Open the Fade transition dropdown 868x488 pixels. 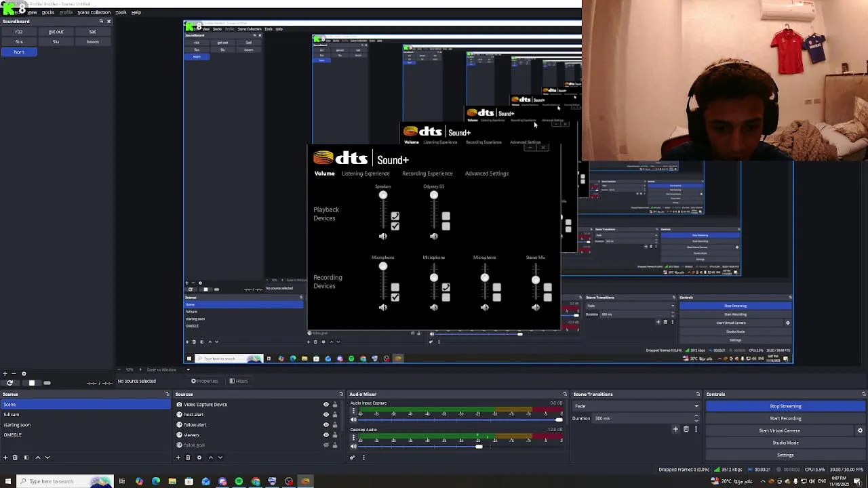(x=636, y=406)
